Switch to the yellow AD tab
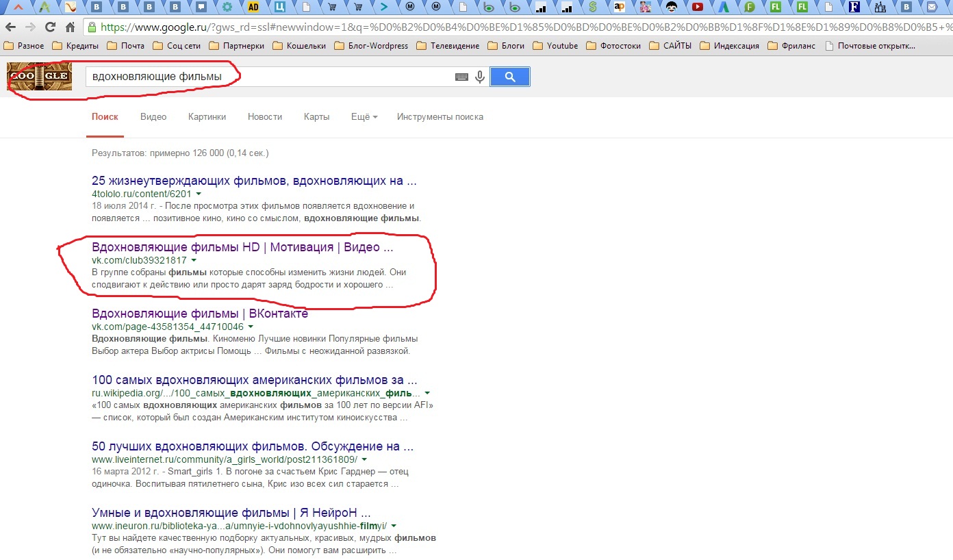Screen dimensions: 953x560 [253, 8]
